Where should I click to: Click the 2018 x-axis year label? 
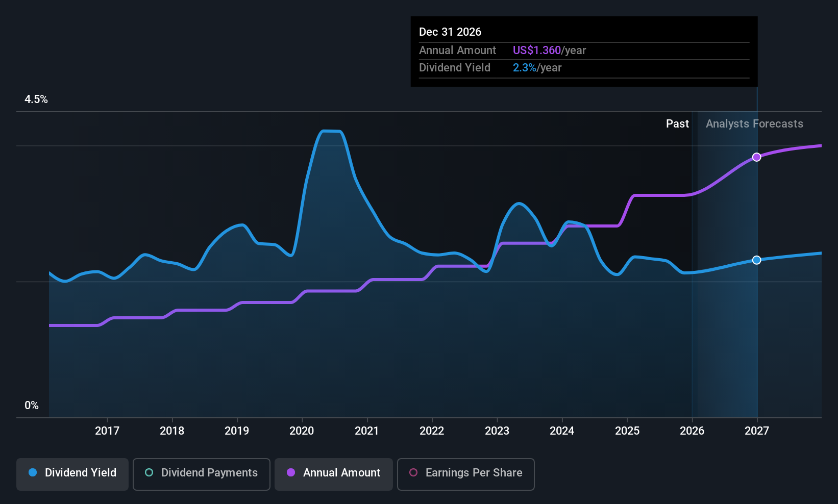point(172,431)
